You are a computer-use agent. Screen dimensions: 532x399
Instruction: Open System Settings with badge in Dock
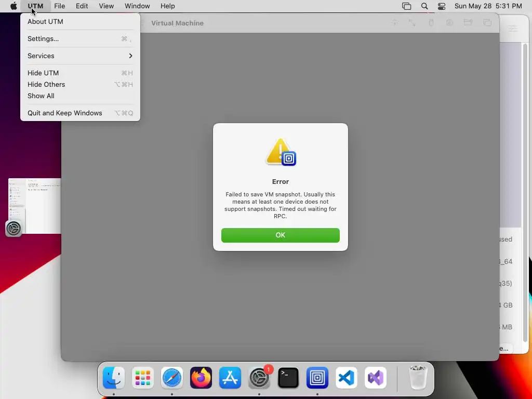tap(260, 378)
